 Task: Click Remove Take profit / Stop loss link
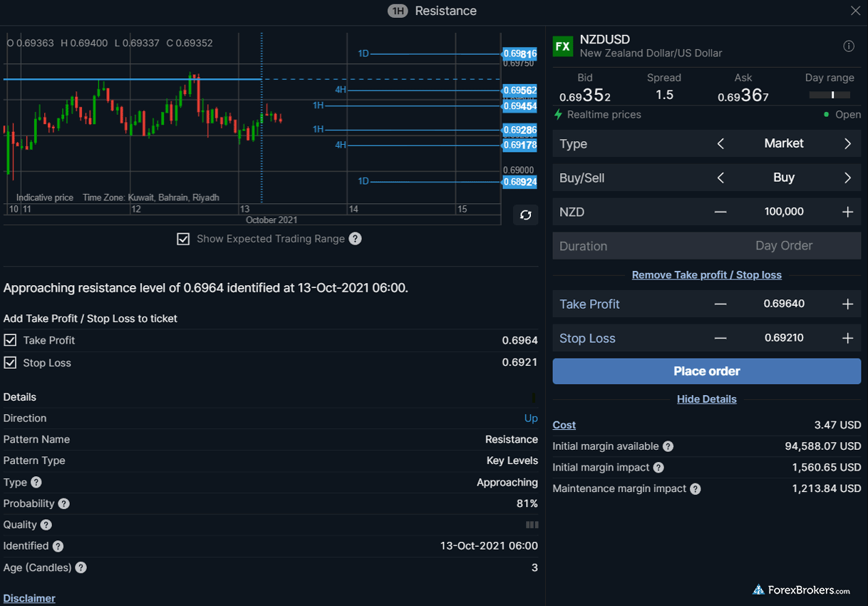(706, 275)
